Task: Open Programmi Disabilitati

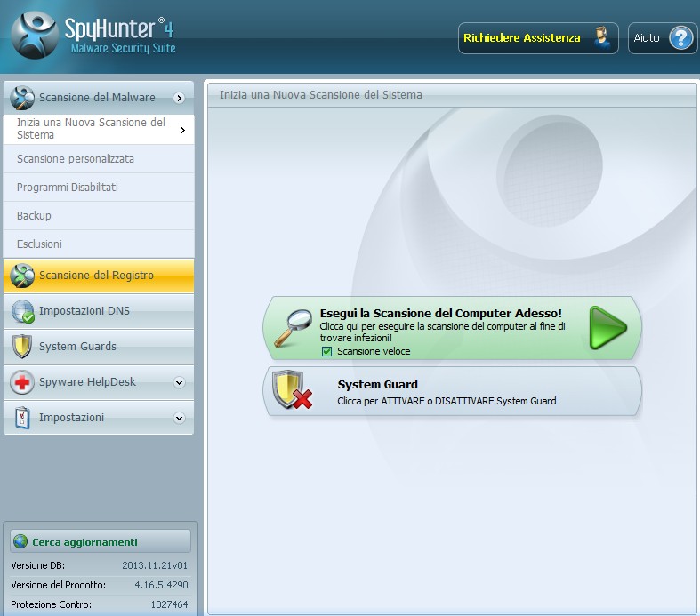Action: click(99, 188)
